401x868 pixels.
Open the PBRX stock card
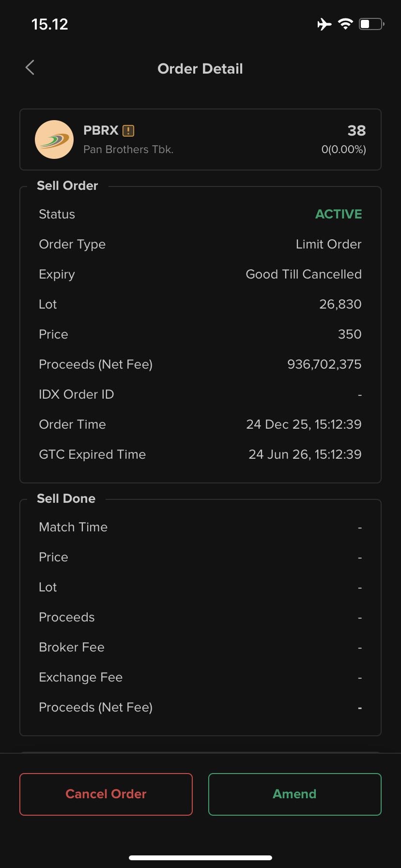[x=200, y=139]
